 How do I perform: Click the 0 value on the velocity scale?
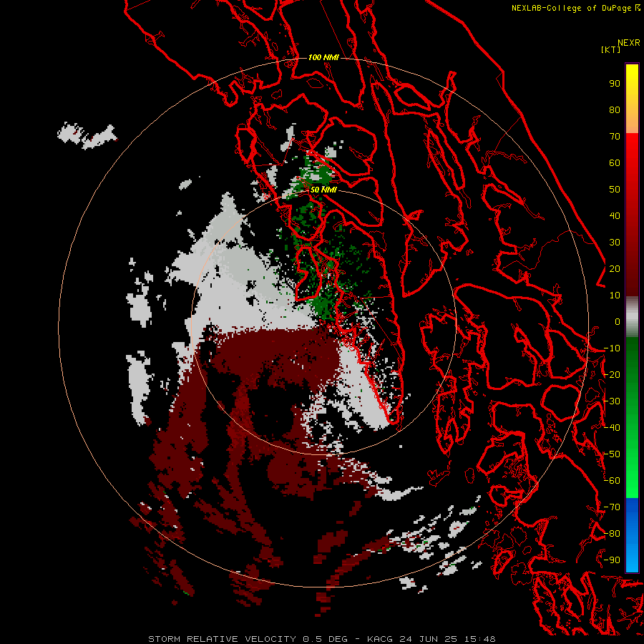click(x=618, y=322)
